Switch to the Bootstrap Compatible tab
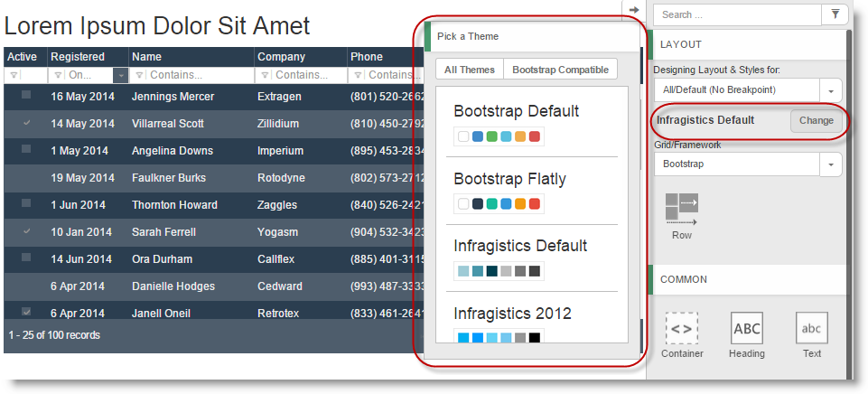 tap(560, 70)
